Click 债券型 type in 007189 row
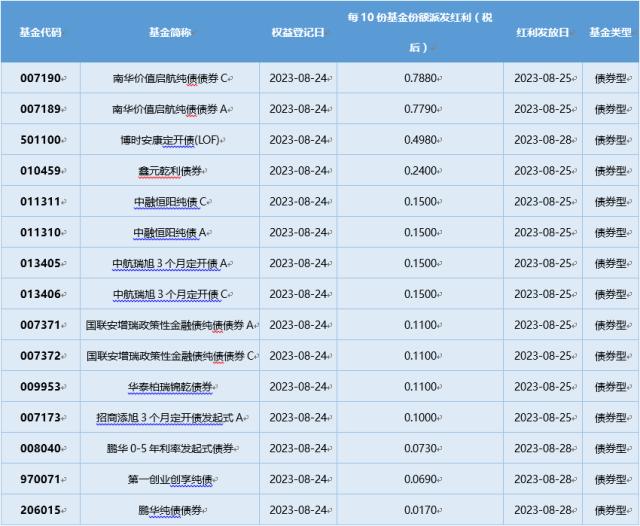Screen dimensions: 640x526 tap(610, 109)
